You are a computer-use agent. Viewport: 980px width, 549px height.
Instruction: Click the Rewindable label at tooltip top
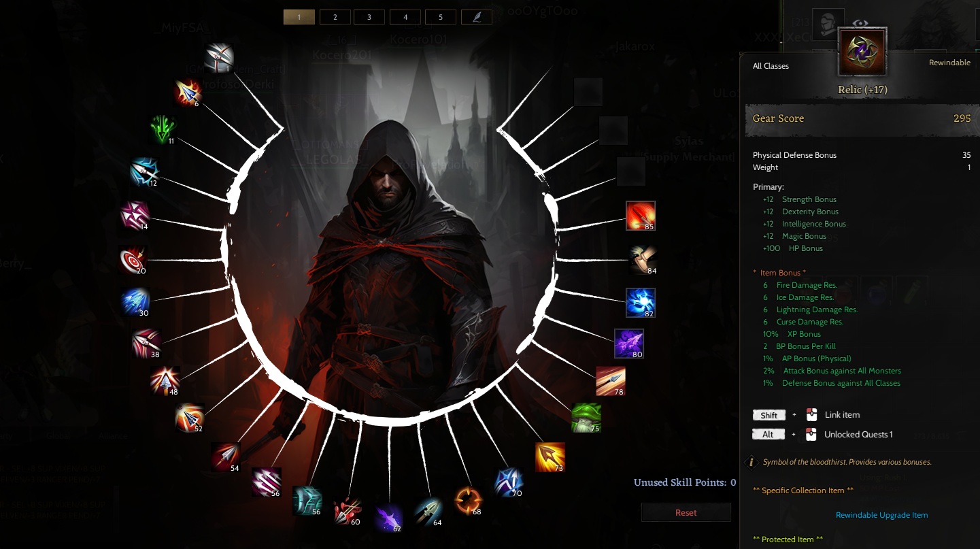coord(949,63)
